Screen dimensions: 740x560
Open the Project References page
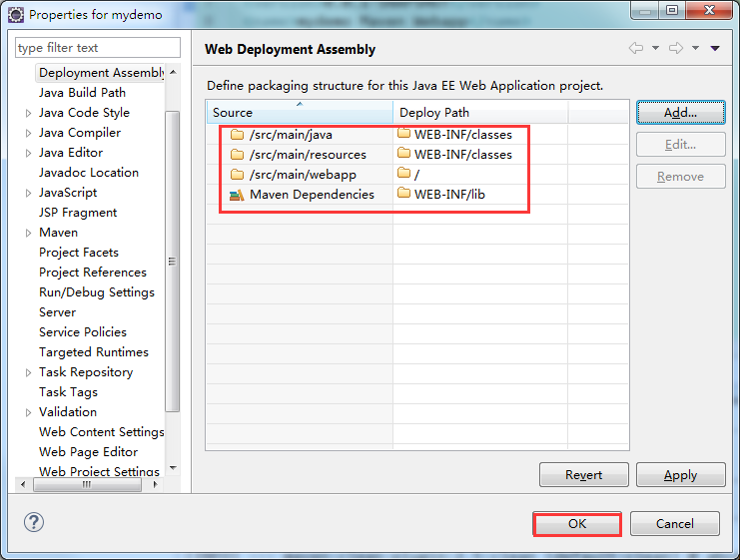[93, 273]
